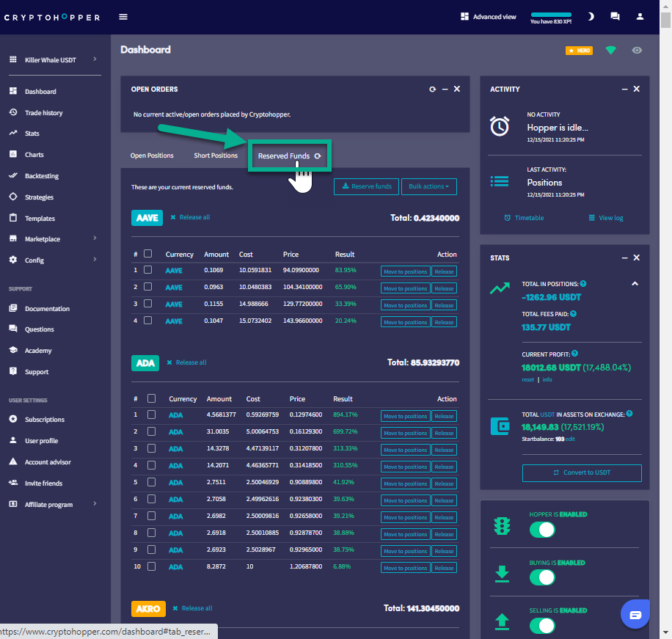The height and width of the screenshot is (639, 672).
Task: Disable the Hopper enabled switch
Action: (x=543, y=530)
